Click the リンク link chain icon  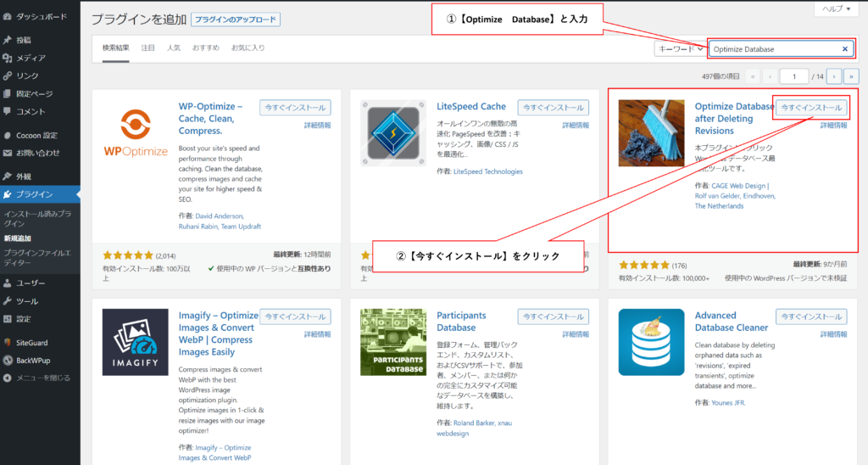(x=7, y=76)
